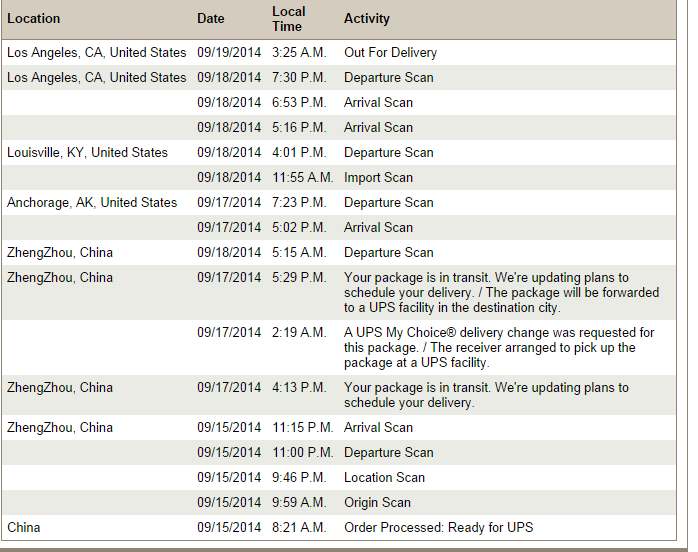698x552 pixels.
Task: Click Order Processed: Ready for UPS text
Action: pyautogui.click(x=438, y=528)
